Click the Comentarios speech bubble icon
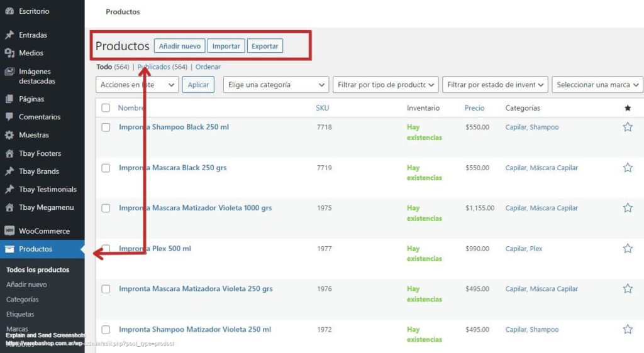This screenshot has height=353, width=644. pyautogui.click(x=9, y=117)
